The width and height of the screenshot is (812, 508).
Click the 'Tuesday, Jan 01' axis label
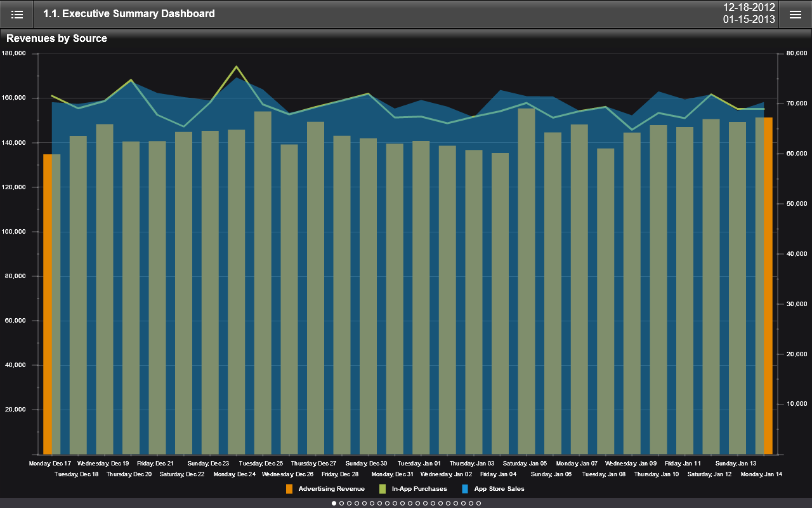[x=419, y=464]
